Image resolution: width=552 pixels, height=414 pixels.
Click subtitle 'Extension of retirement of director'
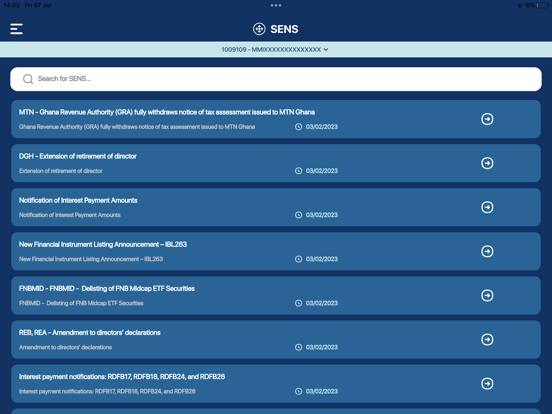click(61, 171)
